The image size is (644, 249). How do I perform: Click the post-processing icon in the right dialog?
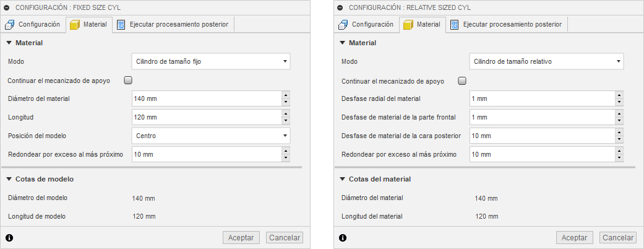coord(455,25)
